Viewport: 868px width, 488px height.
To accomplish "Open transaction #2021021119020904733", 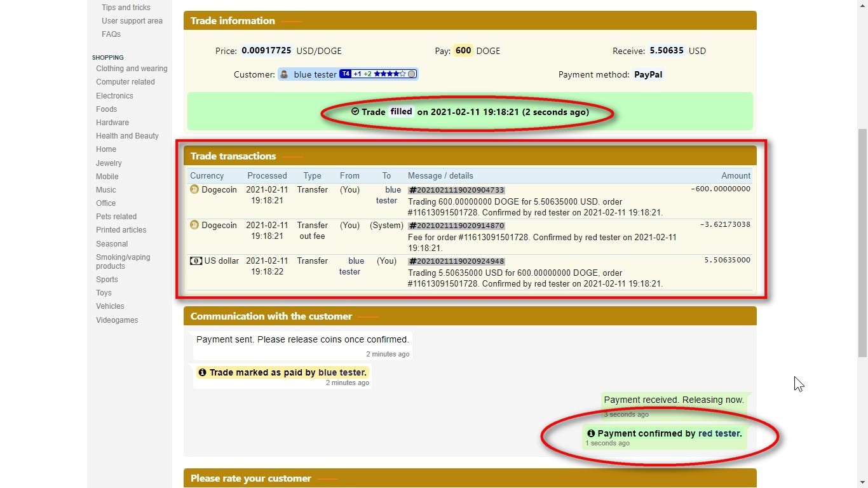I will click(456, 190).
